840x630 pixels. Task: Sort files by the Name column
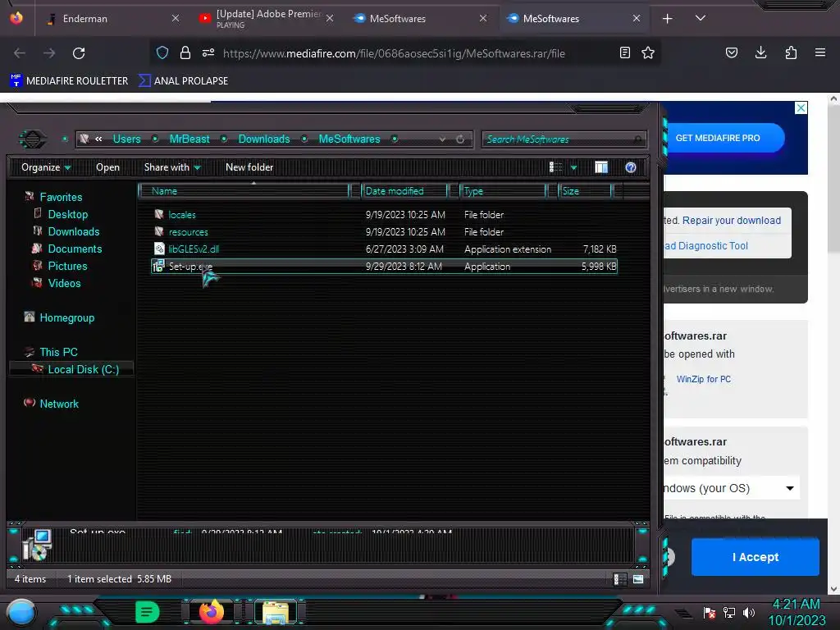coord(244,191)
